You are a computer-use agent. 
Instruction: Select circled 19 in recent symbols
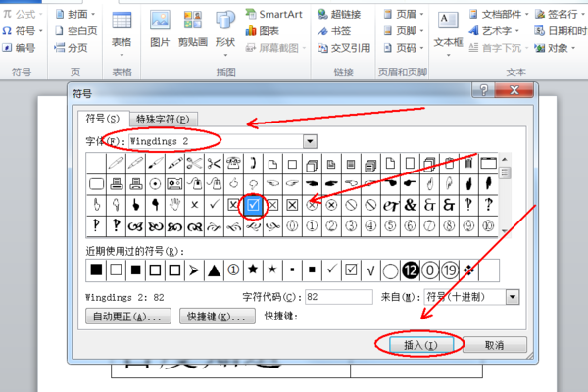point(449,270)
